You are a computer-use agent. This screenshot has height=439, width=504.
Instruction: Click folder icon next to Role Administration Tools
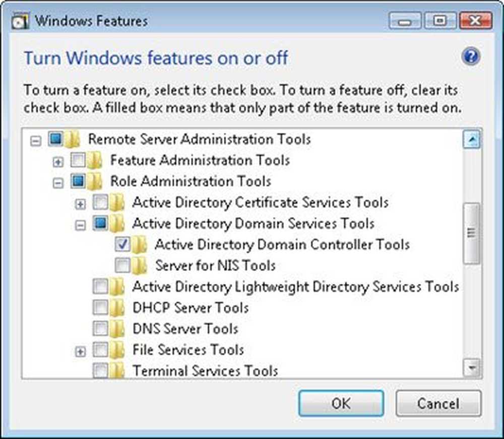pyautogui.click(x=95, y=182)
